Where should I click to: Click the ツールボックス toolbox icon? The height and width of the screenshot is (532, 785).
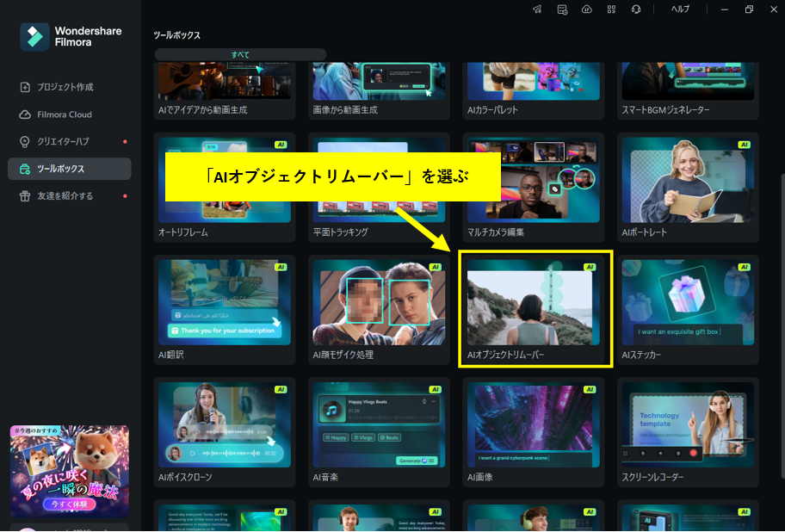point(24,170)
